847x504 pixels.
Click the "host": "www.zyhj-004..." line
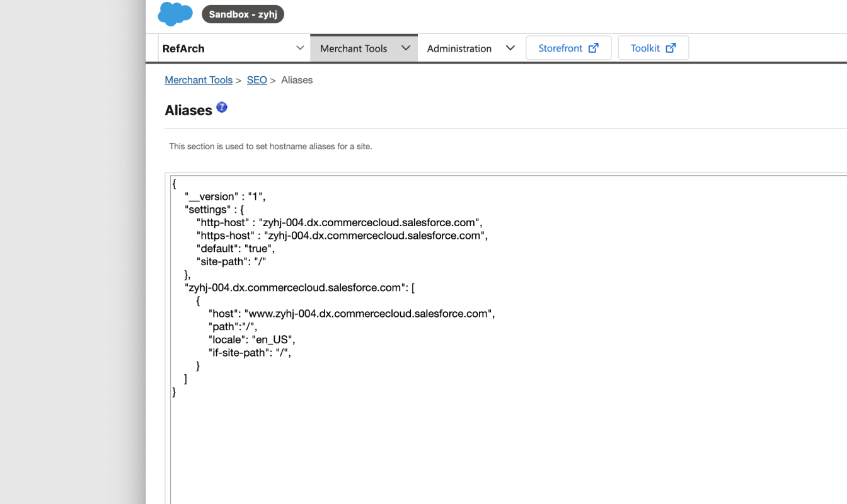[x=352, y=314]
